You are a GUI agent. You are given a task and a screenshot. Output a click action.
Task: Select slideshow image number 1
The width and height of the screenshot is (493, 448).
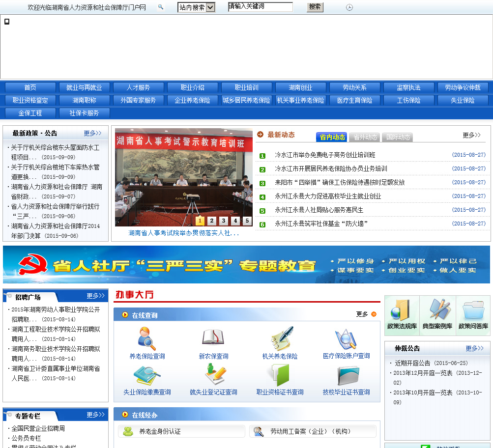pos(200,221)
